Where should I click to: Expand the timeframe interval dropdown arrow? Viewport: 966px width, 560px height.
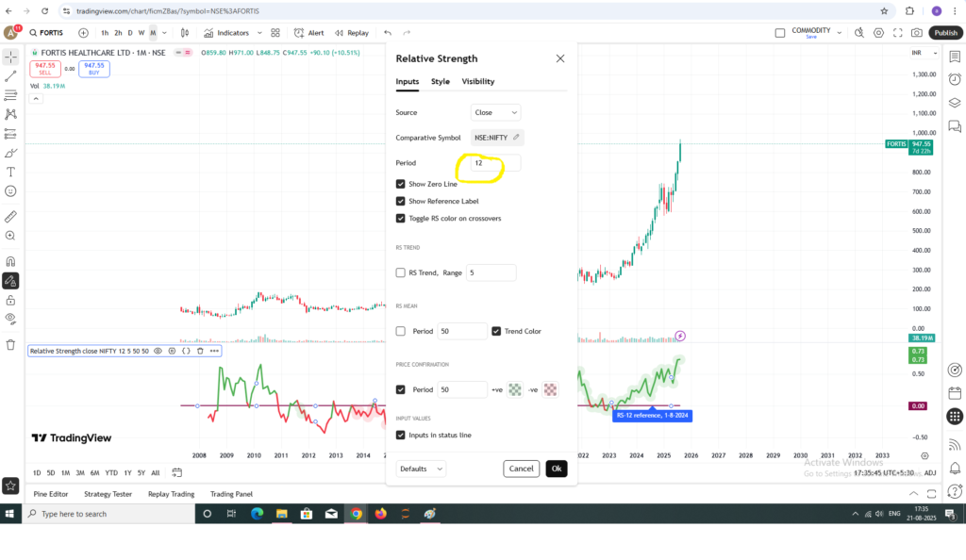tap(164, 33)
